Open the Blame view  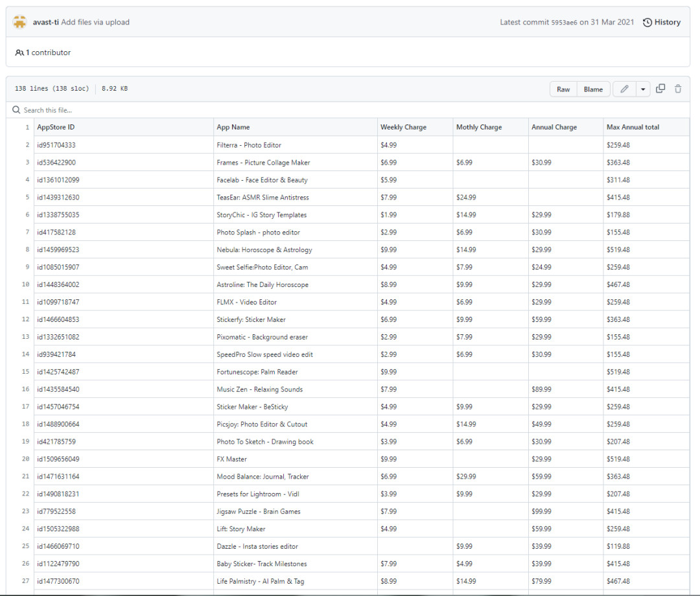pos(593,89)
